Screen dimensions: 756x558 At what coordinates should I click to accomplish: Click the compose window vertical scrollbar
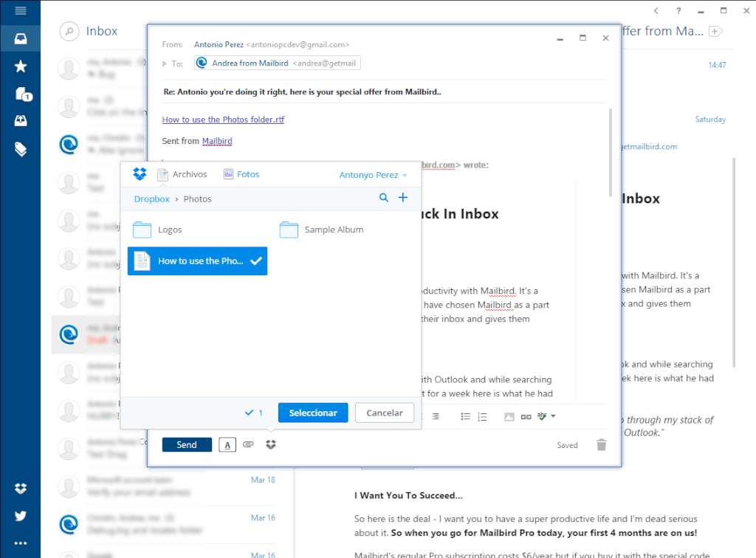[611, 152]
